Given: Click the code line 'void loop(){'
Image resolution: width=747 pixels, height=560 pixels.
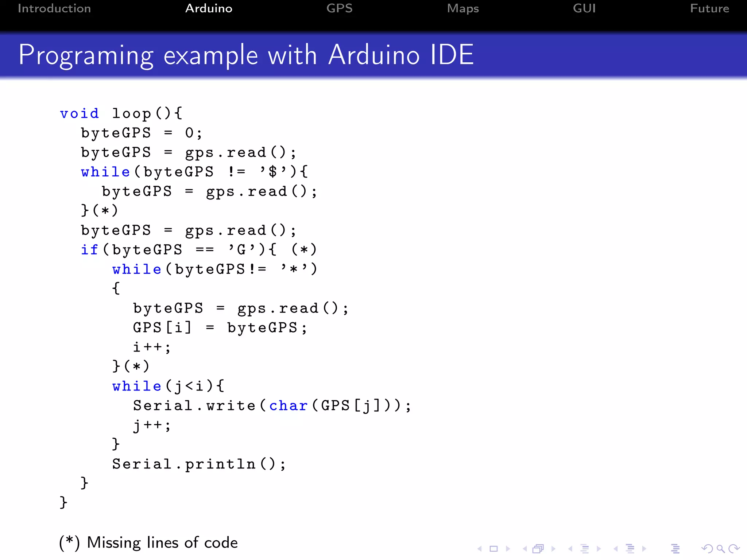Looking at the screenshot, I should click(x=121, y=113).
